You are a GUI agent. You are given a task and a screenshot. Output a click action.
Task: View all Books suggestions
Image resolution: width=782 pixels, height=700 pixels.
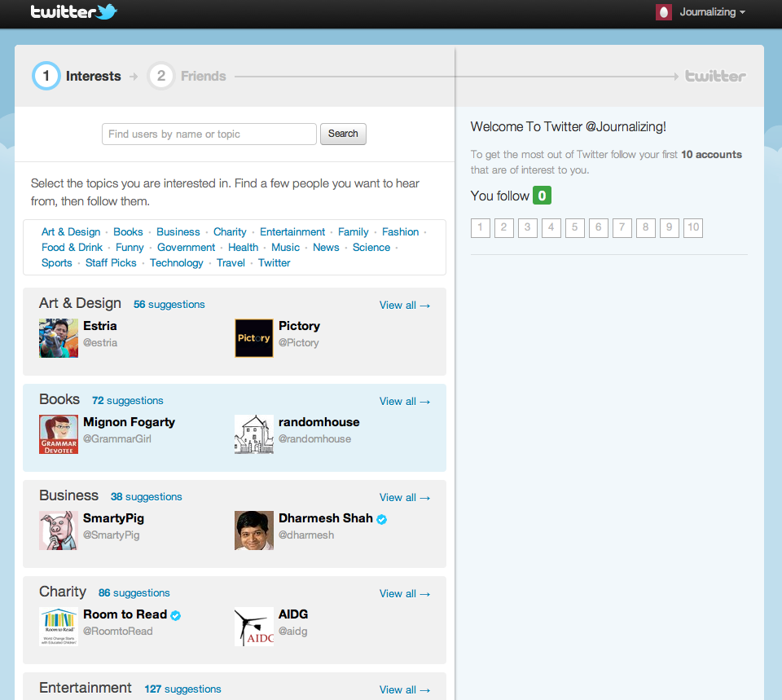[x=405, y=402]
